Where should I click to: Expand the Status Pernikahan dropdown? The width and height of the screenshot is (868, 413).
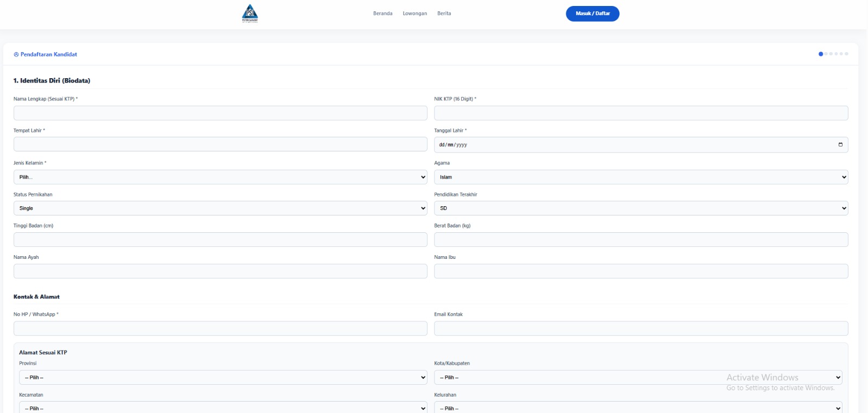point(220,208)
